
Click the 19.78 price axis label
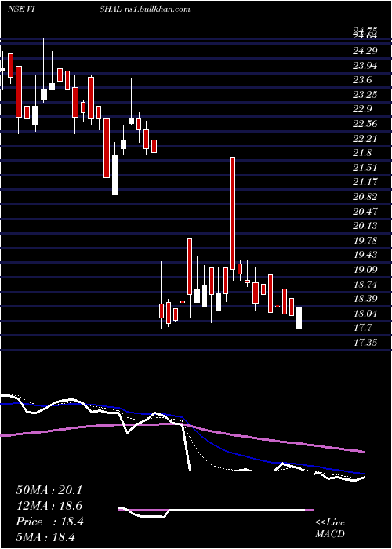[x=365, y=241]
